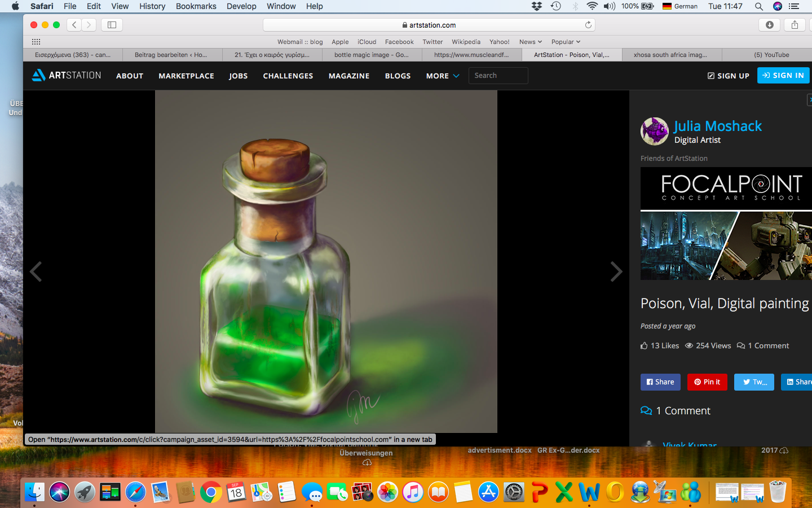
Task: Click the SIGN UP button
Action: coord(728,76)
